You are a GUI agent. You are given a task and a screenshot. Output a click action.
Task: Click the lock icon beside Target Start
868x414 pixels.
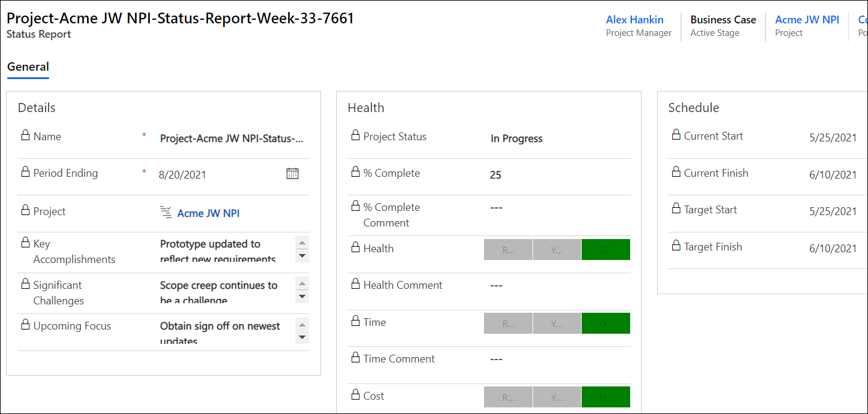[676, 208]
